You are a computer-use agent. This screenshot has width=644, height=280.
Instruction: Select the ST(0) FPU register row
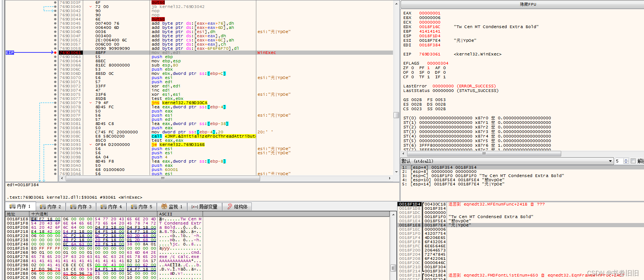pyautogui.click(x=477, y=118)
